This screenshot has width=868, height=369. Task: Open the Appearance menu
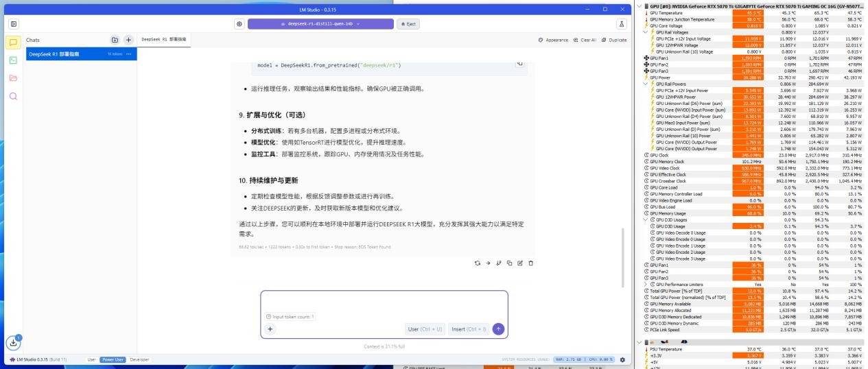[553, 40]
